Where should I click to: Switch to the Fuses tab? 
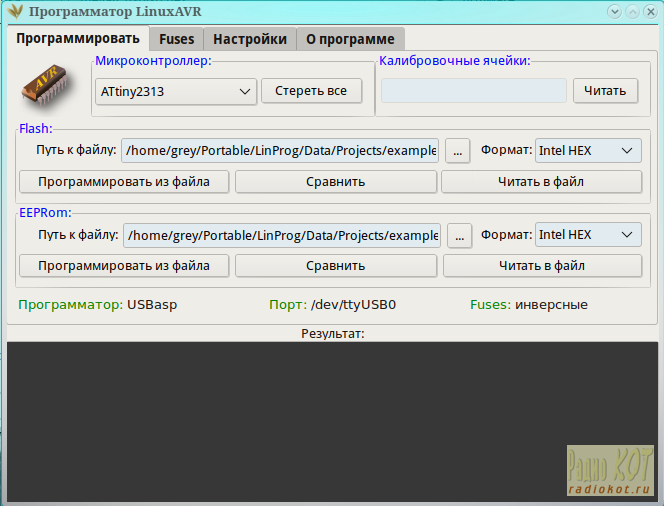pos(177,39)
